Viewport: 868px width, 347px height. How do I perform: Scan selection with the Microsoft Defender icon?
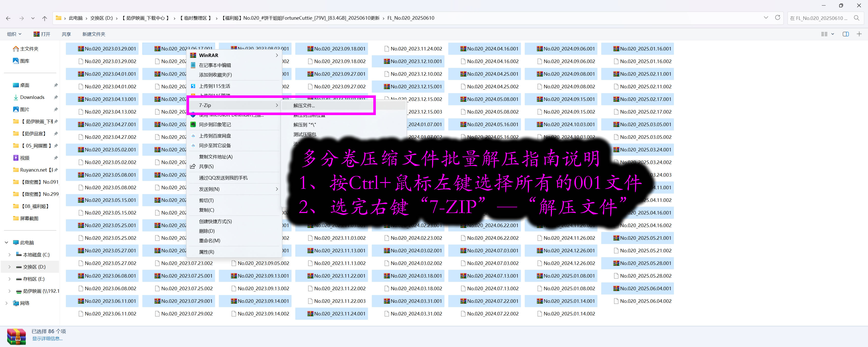pos(193,115)
